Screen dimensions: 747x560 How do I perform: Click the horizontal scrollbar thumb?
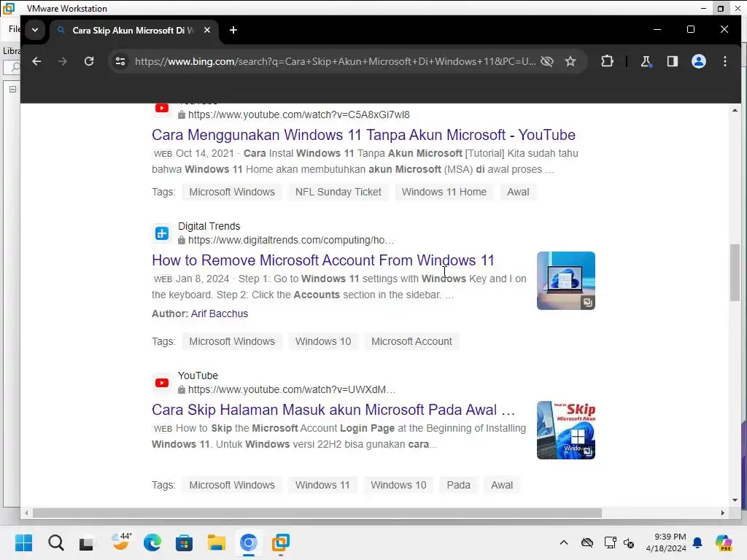(x=317, y=513)
